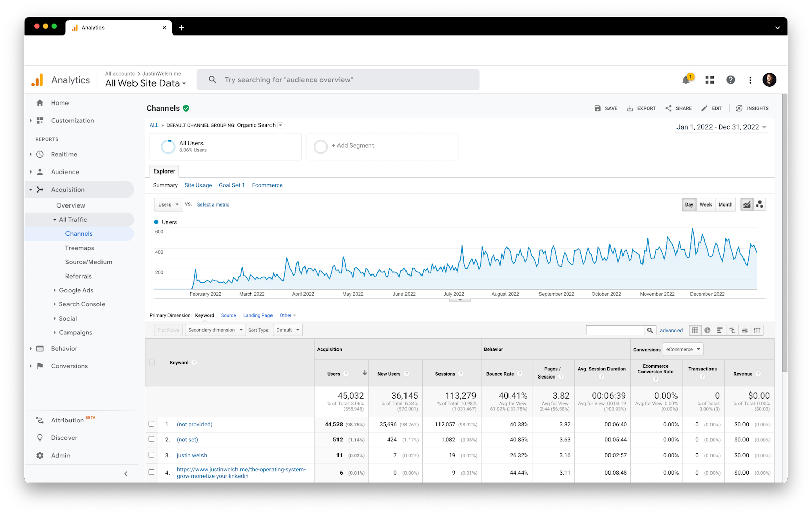The width and height of the screenshot is (812, 515).
Task: Switch to the Site Usage tab
Action: [198, 185]
